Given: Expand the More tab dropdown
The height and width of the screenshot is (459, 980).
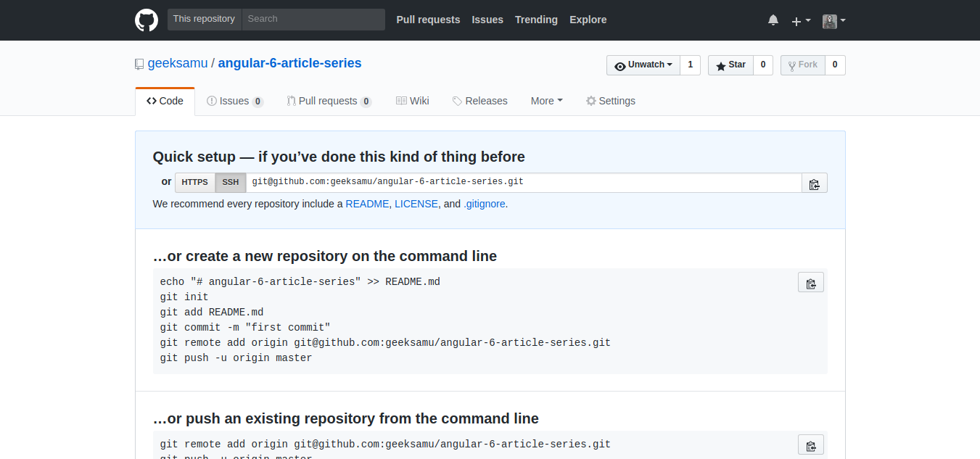Looking at the screenshot, I should (x=546, y=101).
